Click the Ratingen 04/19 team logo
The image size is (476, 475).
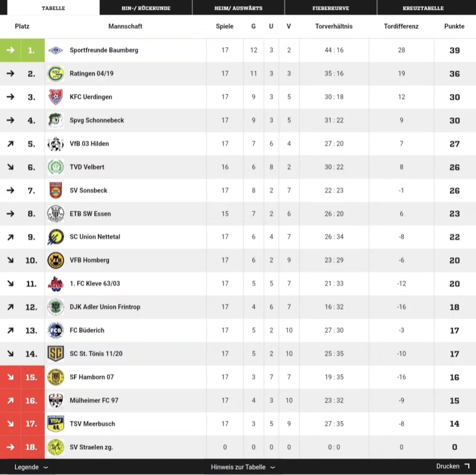(x=56, y=74)
